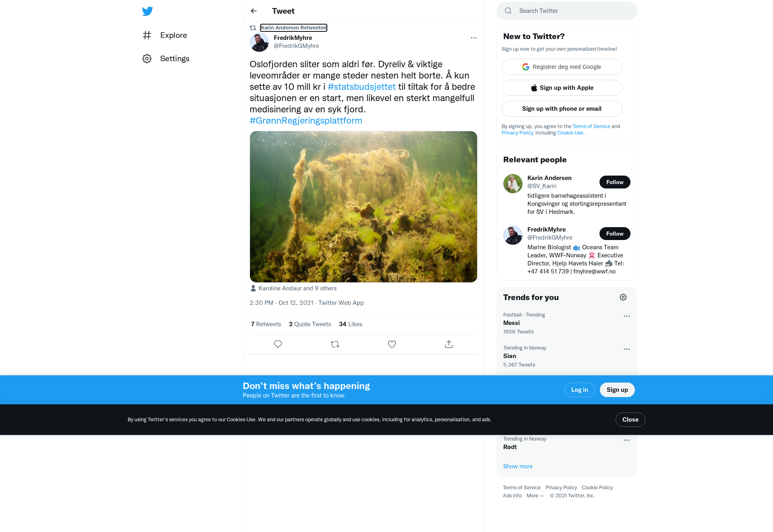Screen dimensions: 773x532
Task: Close the cookies notice banner
Action: [630, 420]
